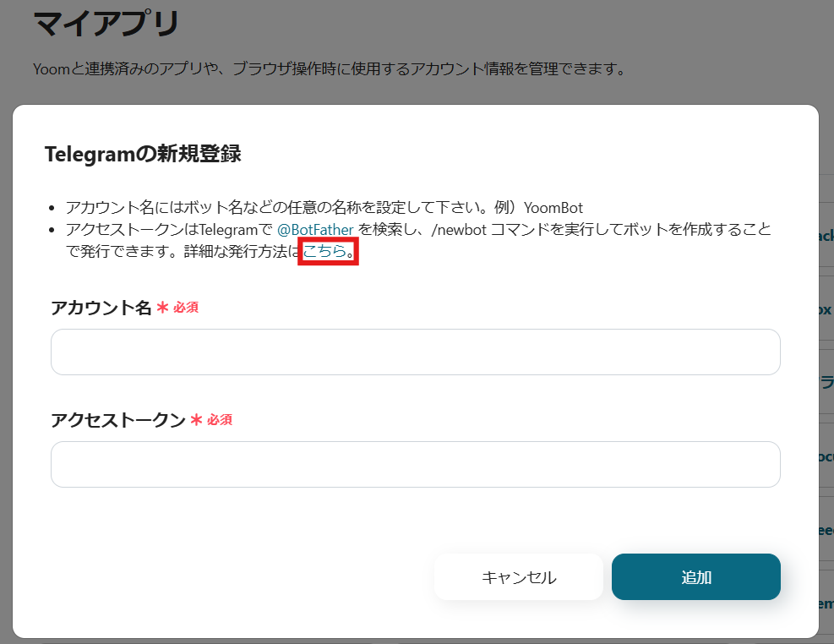The height and width of the screenshot is (644, 834).
Task: Focus the アカウント名 input field
Action: [416, 352]
